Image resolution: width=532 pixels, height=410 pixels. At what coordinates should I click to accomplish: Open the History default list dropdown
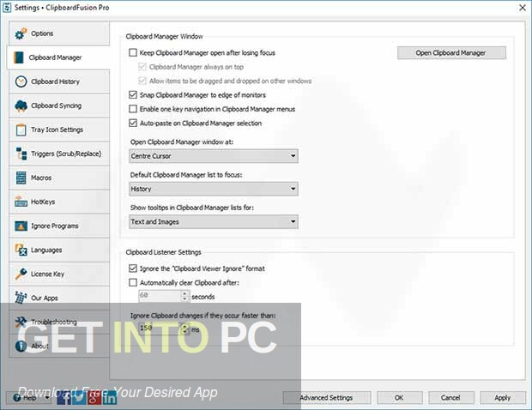tap(214, 189)
